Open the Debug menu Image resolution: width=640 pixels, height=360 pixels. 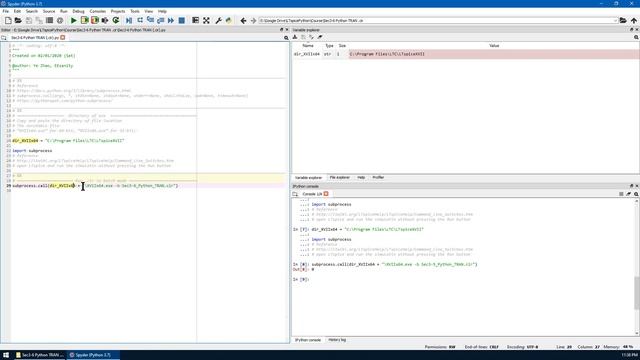[78, 11]
